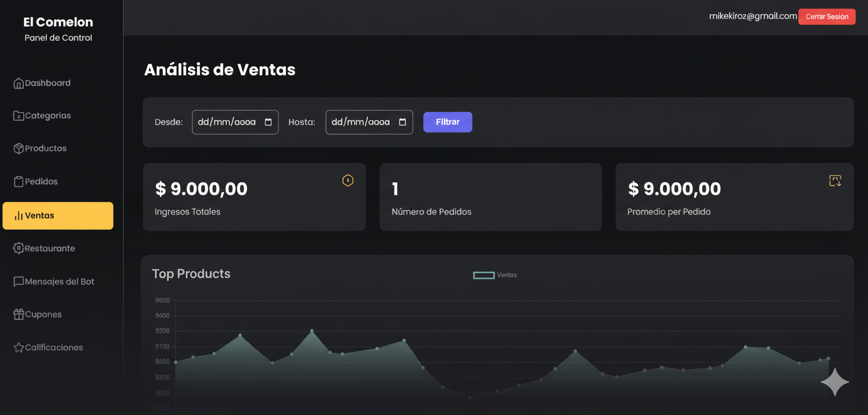Open the Hasta date picker calendar
This screenshot has height=415, width=868.
tap(402, 122)
